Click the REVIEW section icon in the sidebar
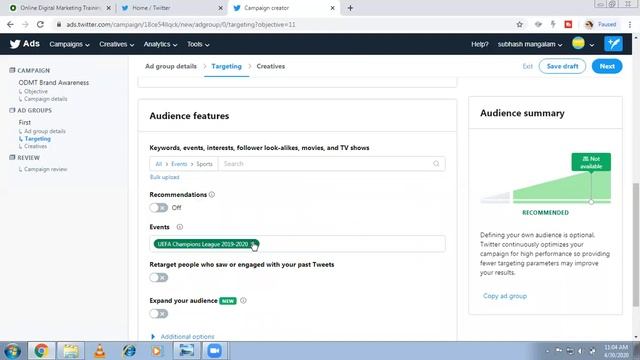The image size is (640, 360). [x=12, y=158]
